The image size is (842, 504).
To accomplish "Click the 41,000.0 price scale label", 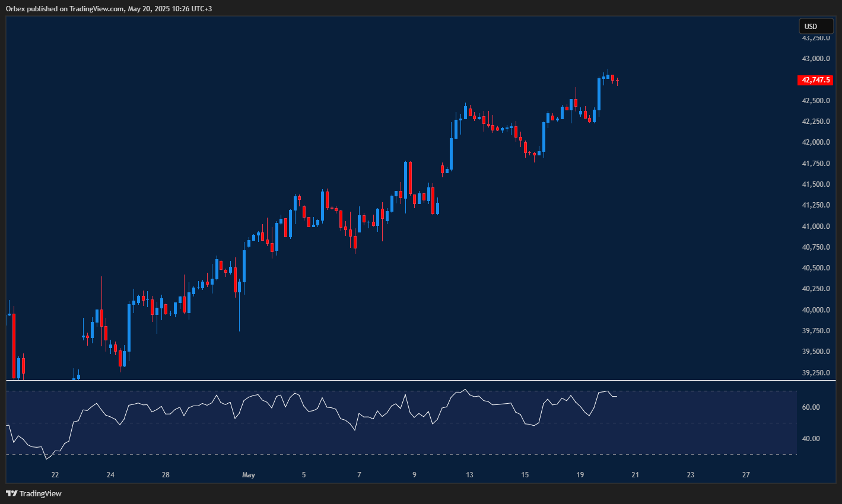I will 815,227.
